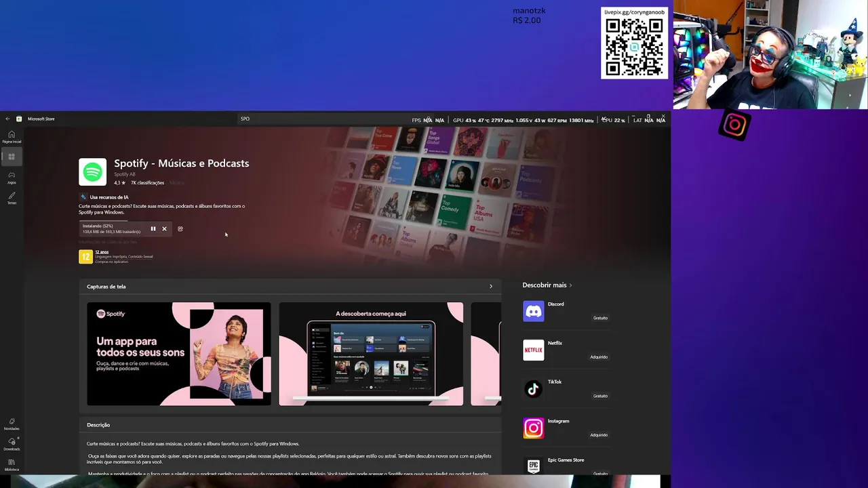The image size is (868, 488).
Task: Open the 'A descoberta começa aqui' screenshot
Action: [x=371, y=354]
